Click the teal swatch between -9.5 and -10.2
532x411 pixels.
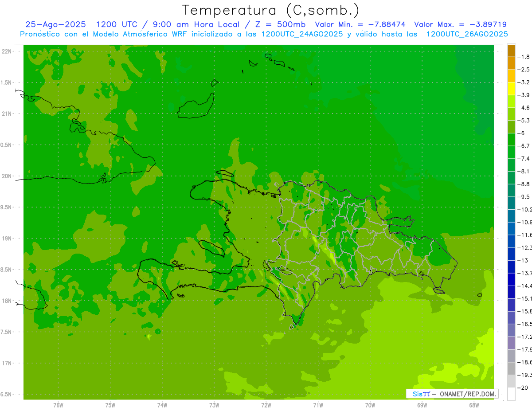tap(511, 203)
